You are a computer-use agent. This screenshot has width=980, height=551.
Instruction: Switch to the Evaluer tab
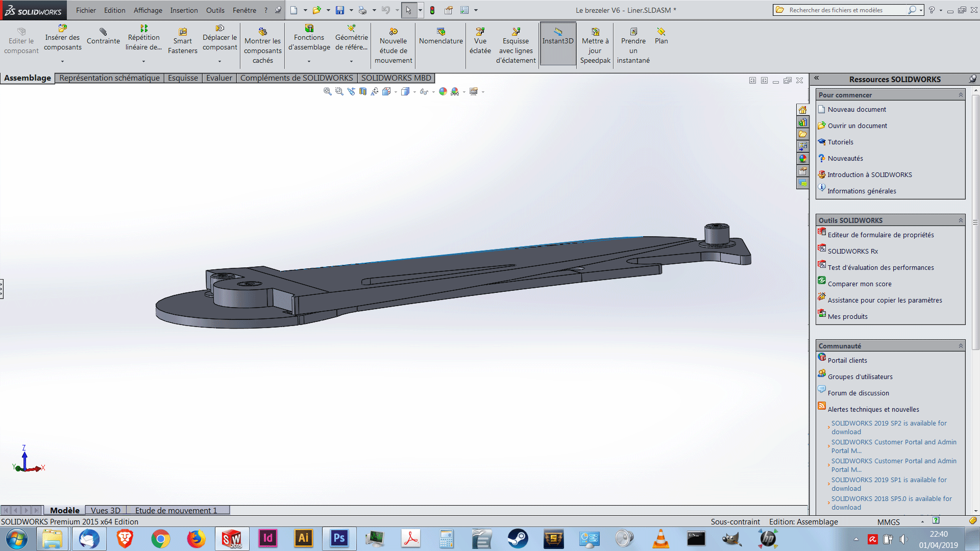tap(219, 78)
